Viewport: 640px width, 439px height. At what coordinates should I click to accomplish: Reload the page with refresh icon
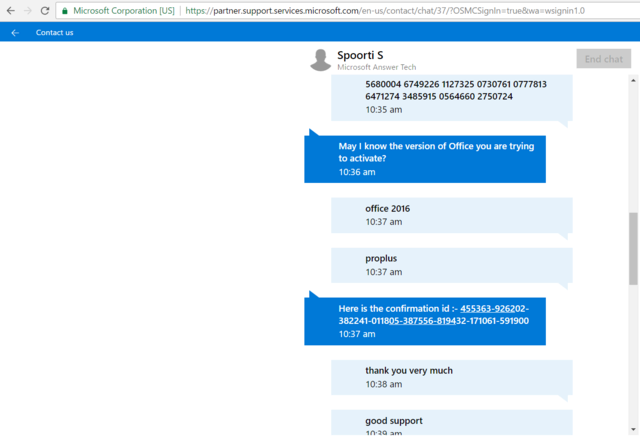tap(45, 11)
